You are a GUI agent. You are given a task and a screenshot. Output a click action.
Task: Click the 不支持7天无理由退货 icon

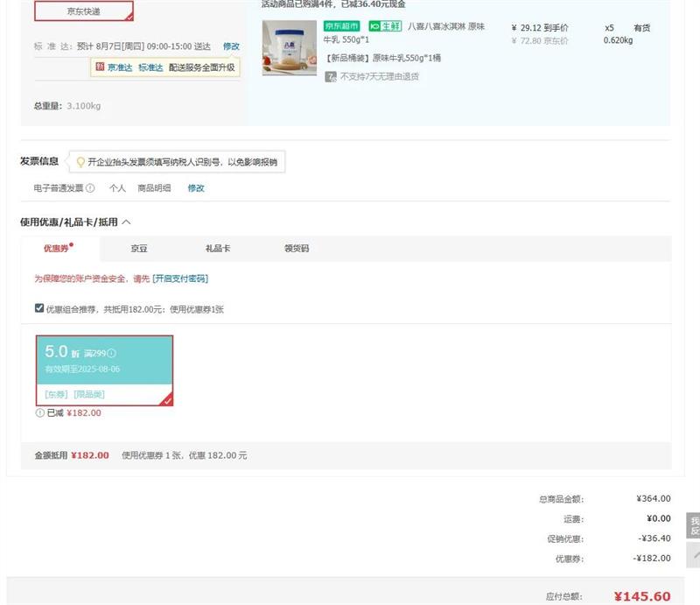coord(331,77)
